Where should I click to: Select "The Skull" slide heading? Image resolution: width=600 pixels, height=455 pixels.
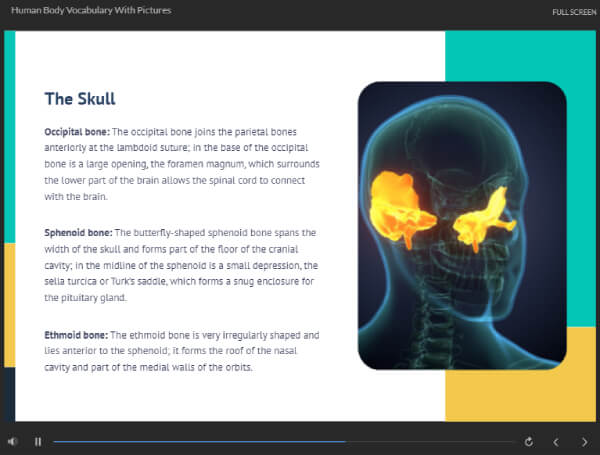coord(80,99)
